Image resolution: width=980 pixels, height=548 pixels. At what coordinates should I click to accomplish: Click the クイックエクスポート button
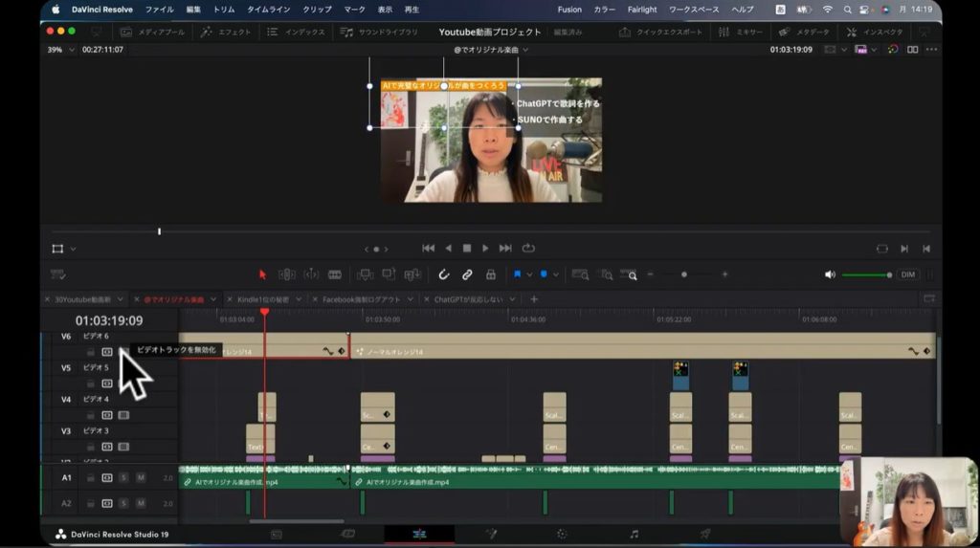point(661,32)
